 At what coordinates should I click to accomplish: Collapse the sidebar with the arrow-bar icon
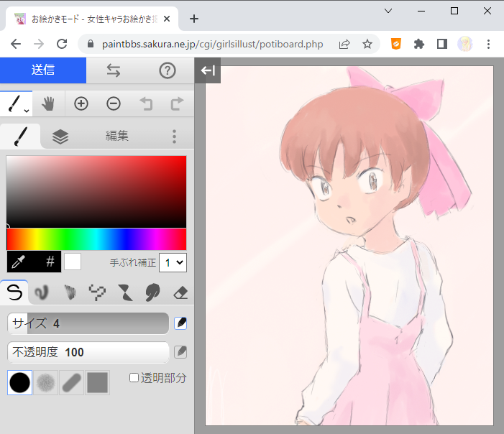[208, 70]
